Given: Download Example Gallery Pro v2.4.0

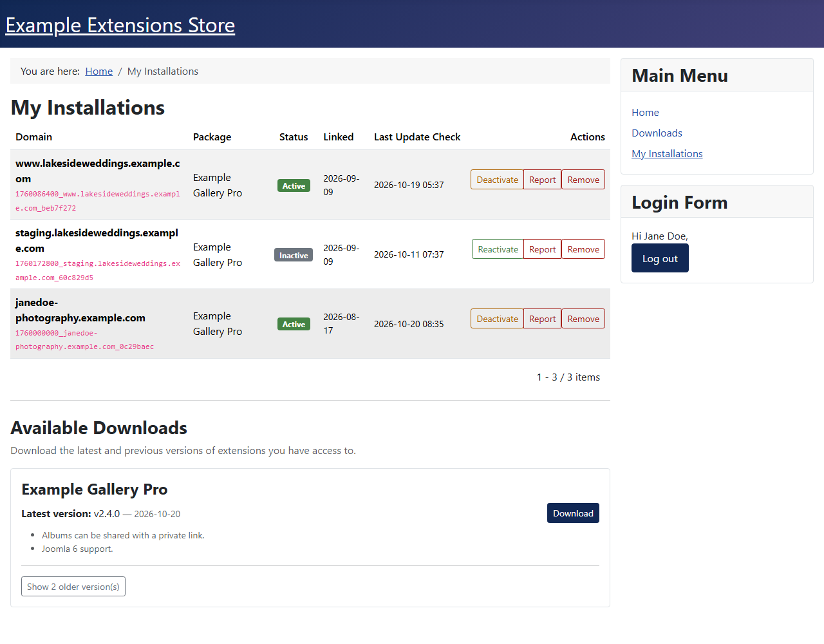Looking at the screenshot, I should [x=573, y=513].
